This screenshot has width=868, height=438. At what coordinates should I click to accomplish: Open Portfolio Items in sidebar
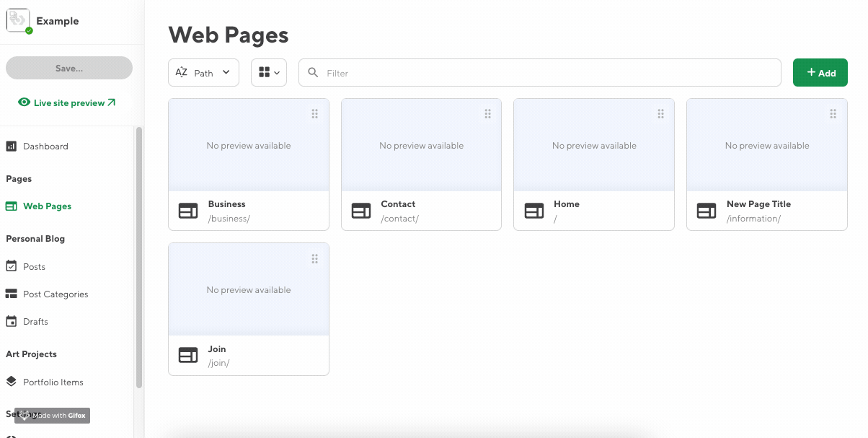53,382
